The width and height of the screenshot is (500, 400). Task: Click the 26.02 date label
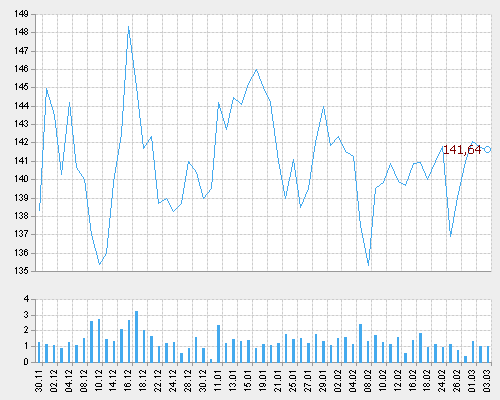(458, 381)
